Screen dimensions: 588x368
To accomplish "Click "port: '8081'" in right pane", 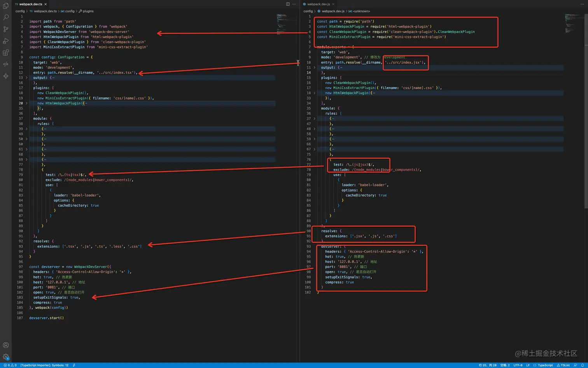I will (337, 267).
